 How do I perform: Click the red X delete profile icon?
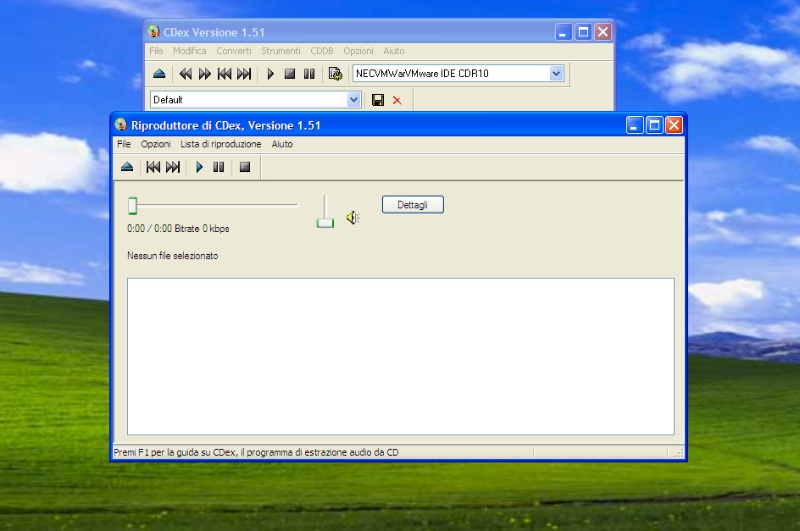[397, 100]
